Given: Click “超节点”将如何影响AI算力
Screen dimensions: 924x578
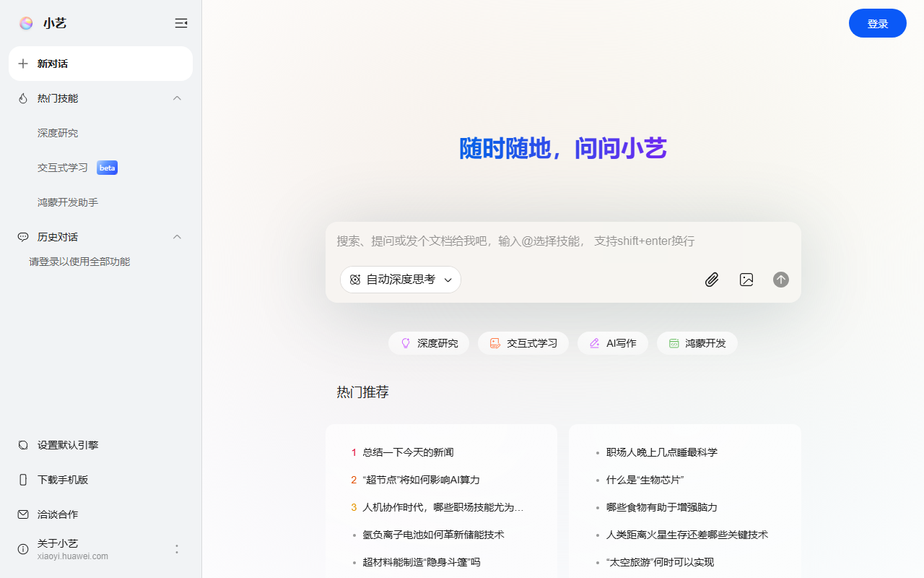Looking at the screenshot, I should point(421,480).
